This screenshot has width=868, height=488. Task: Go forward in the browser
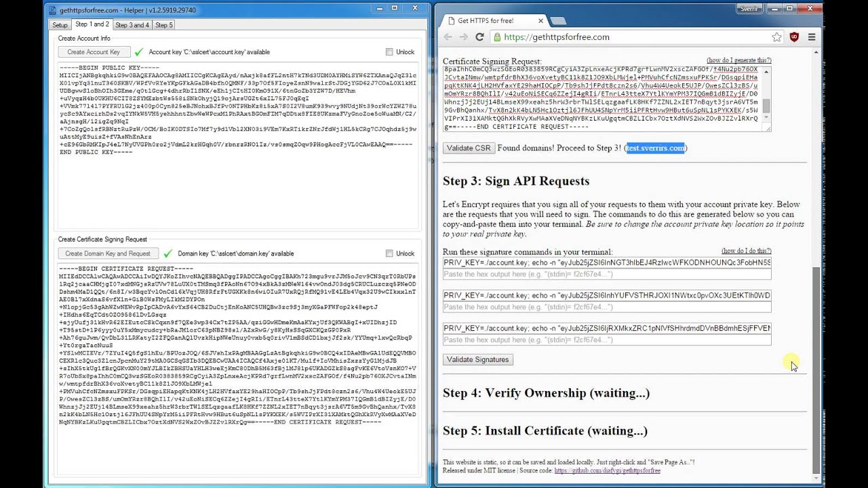464,37
